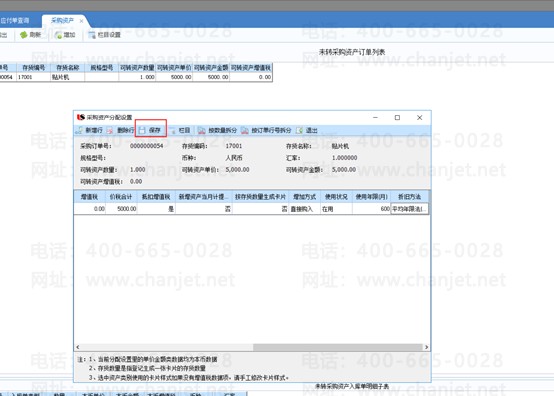Switch to the 应付单查询 tab
Viewport: 554px width, 396px height.
click(x=15, y=20)
